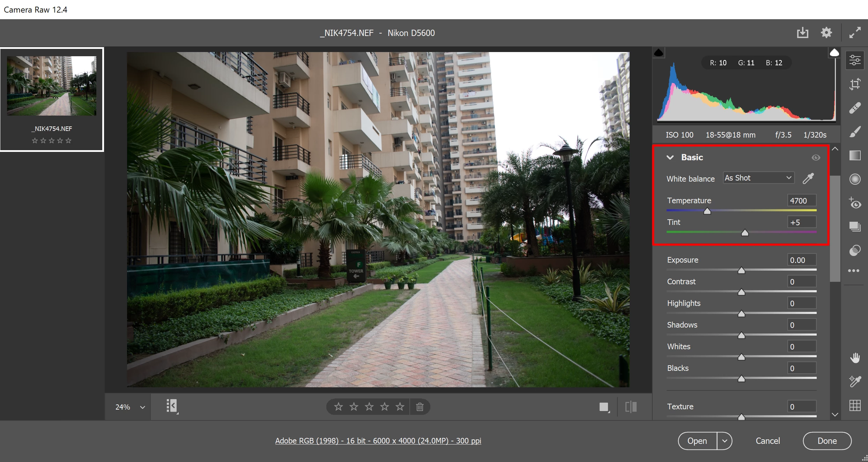Toggle highlight clipping warning in histogram
868x462 pixels.
pos(834,53)
